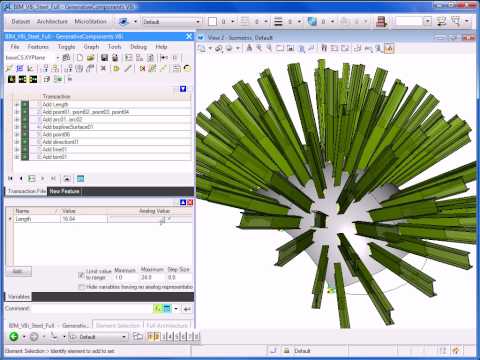480x360 pixels.
Task: Step back one transaction
Action: click(21, 179)
